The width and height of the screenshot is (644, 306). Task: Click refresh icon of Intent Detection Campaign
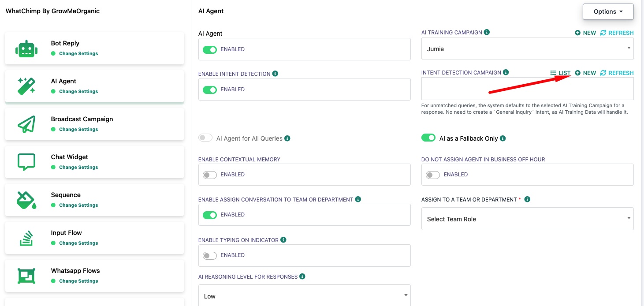pos(603,73)
